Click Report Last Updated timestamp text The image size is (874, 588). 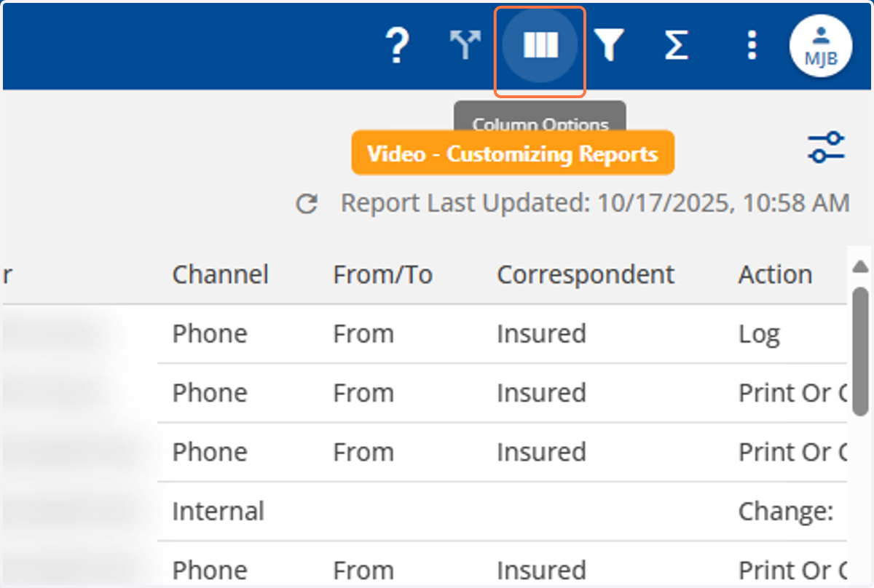coord(595,204)
